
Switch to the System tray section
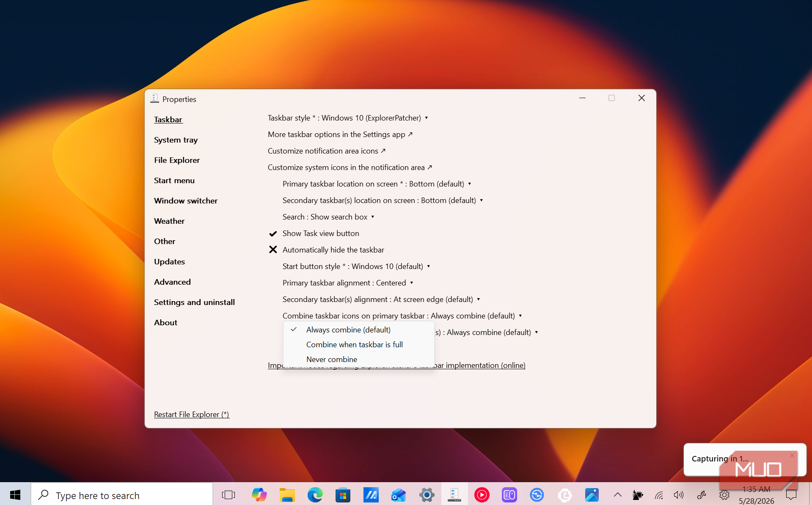pos(176,140)
